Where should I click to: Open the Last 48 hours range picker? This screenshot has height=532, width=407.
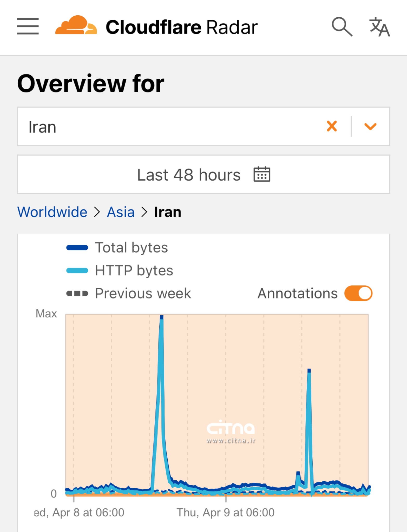pyautogui.click(x=189, y=175)
